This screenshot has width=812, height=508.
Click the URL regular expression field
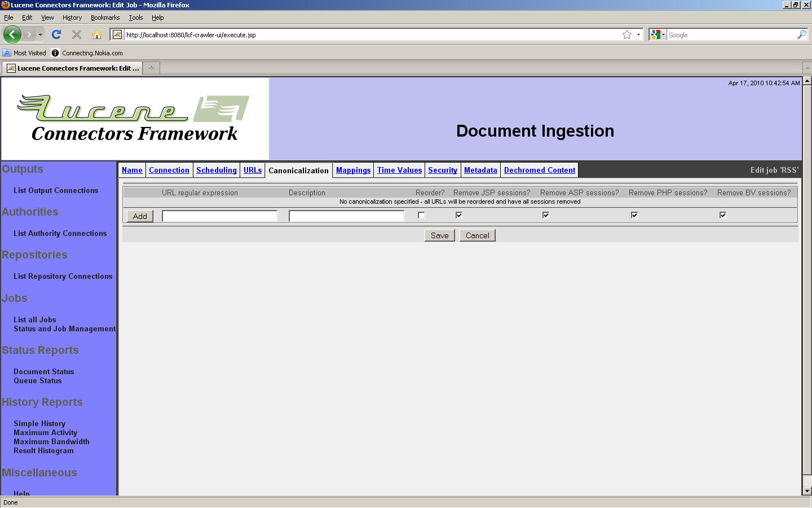pyautogui.click(x=219, y=216)
